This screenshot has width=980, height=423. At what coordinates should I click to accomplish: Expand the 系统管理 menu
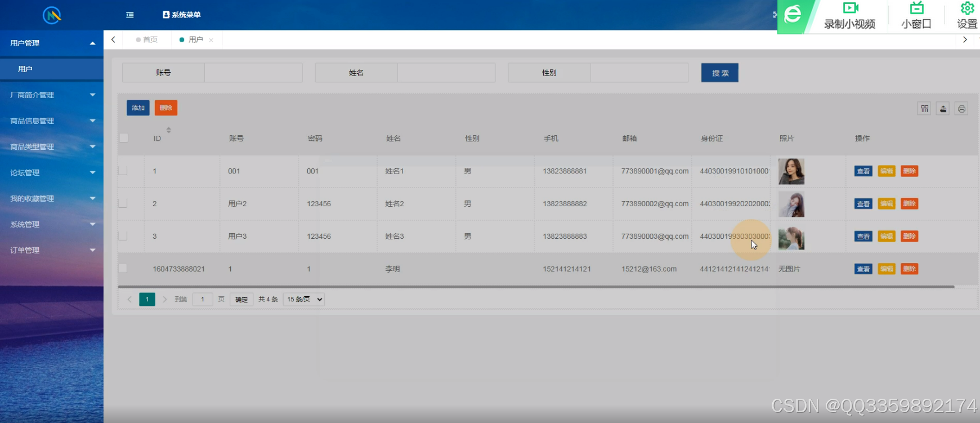(52, 224)
